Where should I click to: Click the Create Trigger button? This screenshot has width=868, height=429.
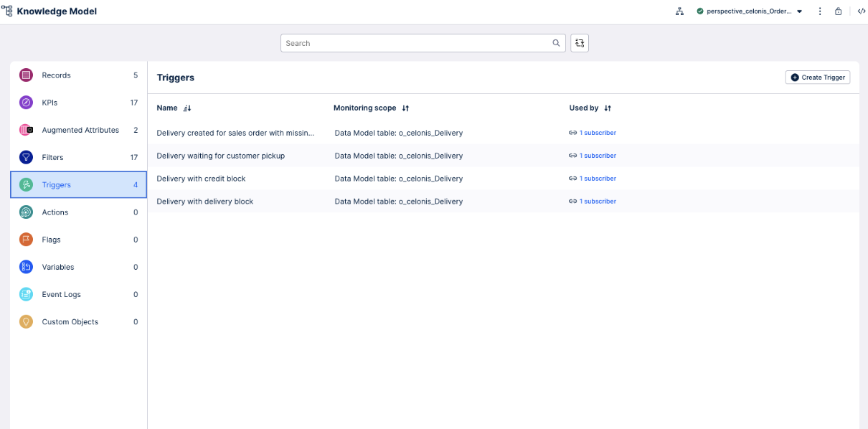click(817, 77)
